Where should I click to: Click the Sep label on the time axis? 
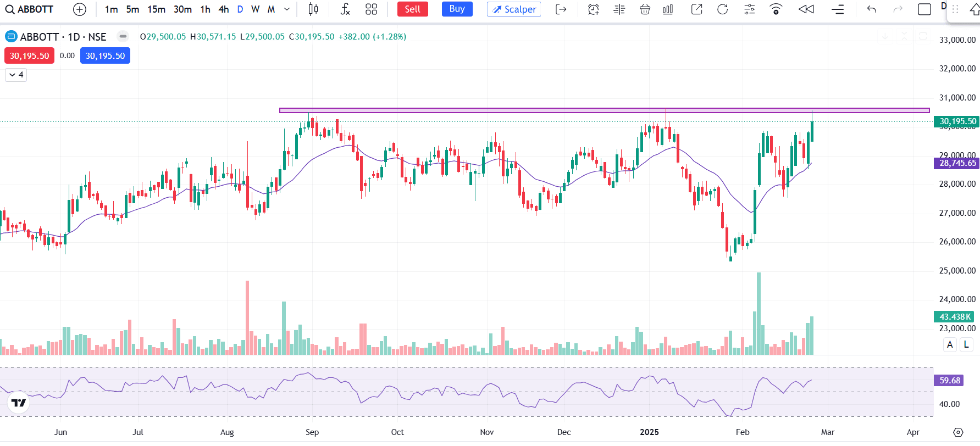312,432
